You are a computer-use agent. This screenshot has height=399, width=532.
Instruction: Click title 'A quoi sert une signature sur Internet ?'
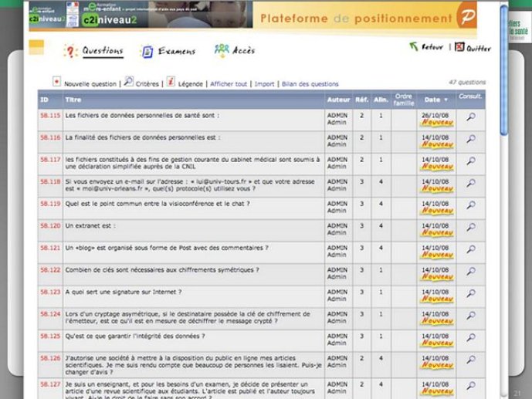point(124,292)
